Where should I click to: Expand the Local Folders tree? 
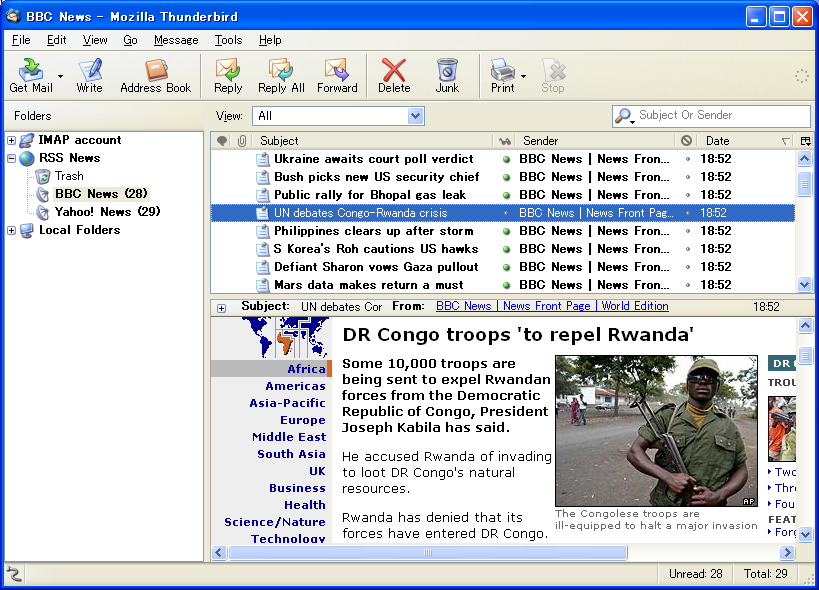[11, 230]
